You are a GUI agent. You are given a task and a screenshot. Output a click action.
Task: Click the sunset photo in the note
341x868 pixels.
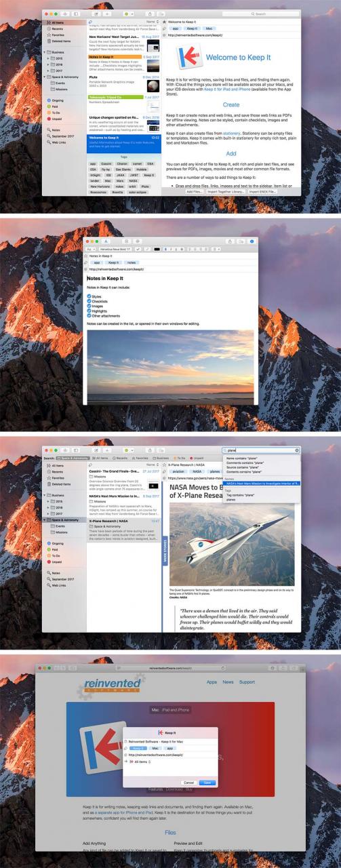[x=169, y=367]
